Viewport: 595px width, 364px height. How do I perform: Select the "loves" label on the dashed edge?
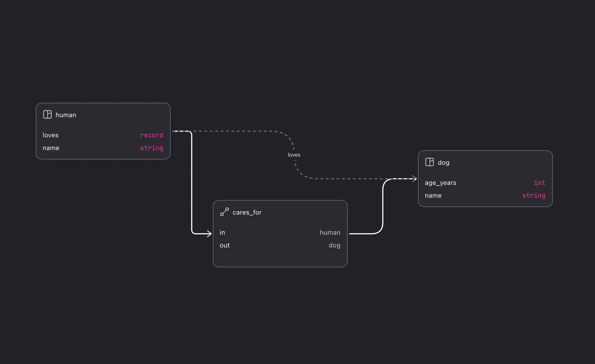click(x=294, y=155)
